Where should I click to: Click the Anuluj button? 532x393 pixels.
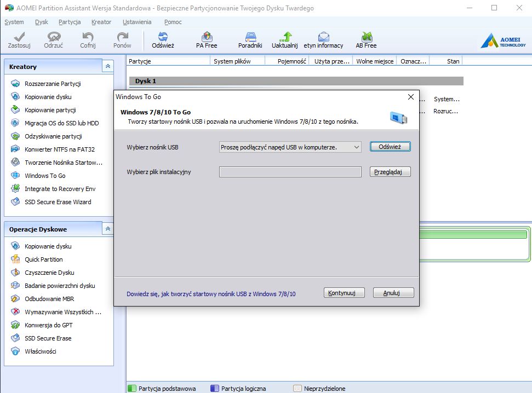pyautogui.click(x=393, y=293)
